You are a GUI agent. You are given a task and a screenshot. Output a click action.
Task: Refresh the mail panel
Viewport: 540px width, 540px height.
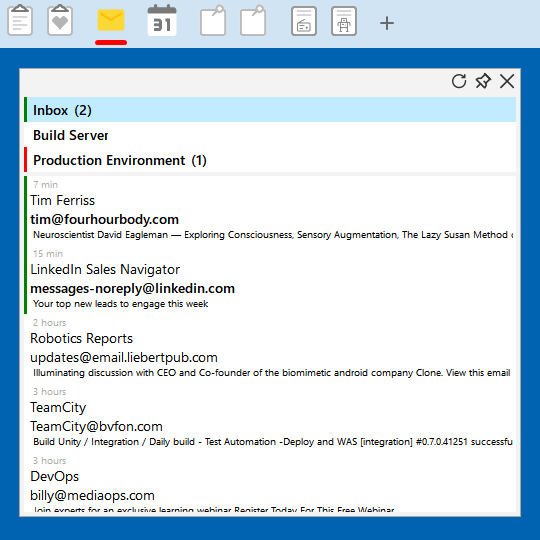click(459, 81)
